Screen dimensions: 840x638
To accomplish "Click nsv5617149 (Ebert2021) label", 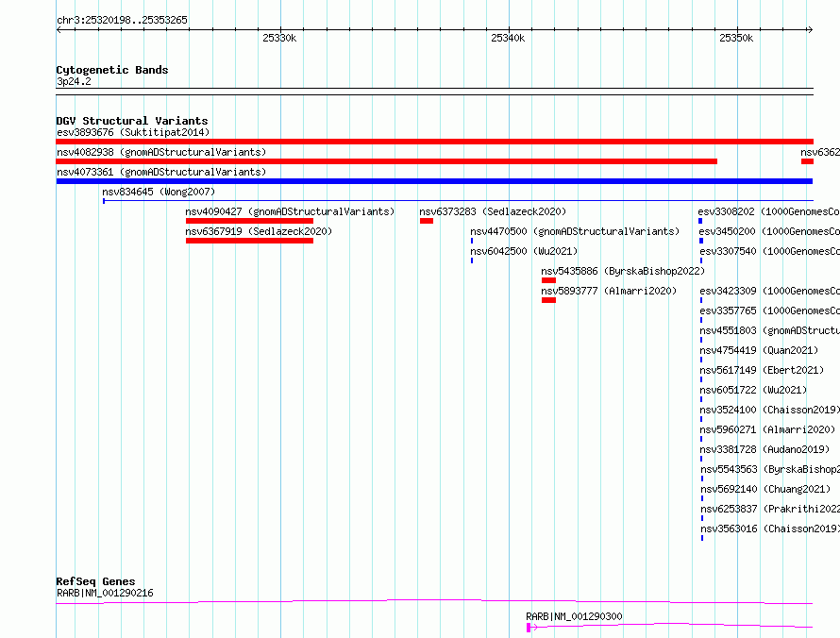I will coord(762,370).
